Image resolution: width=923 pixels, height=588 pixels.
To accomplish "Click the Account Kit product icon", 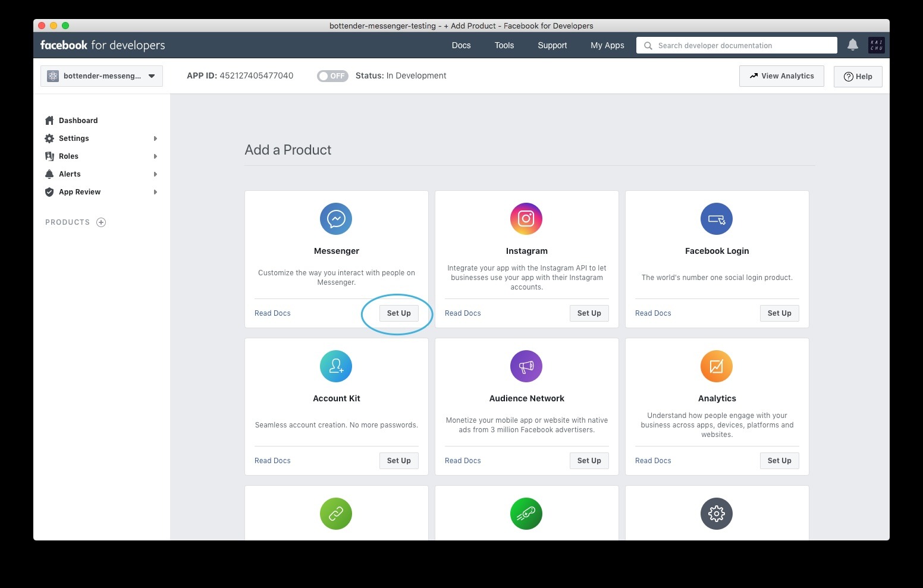I will [336, 366].
